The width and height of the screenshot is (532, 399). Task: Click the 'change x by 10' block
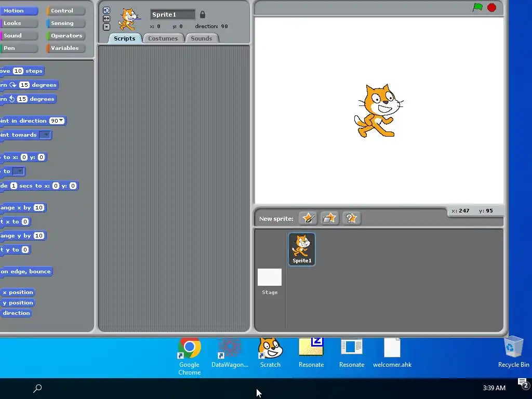tap(23, 208)
